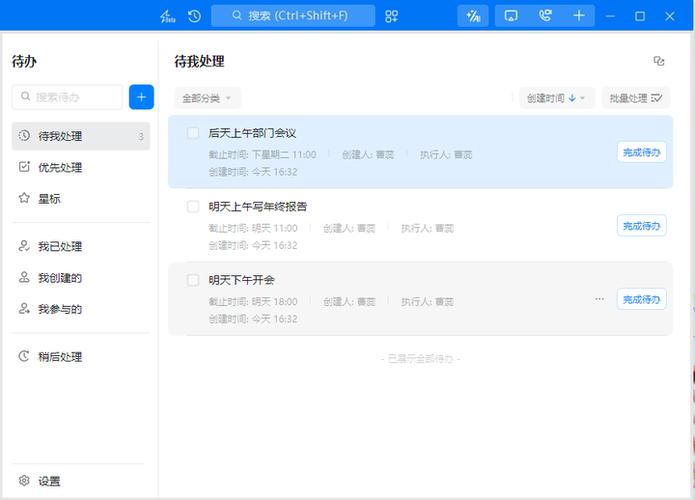The height and width of the screenshot is (500, 695).
Task: Click the screen casting icon
Action: pyautogui.click(x=511, y=16)
